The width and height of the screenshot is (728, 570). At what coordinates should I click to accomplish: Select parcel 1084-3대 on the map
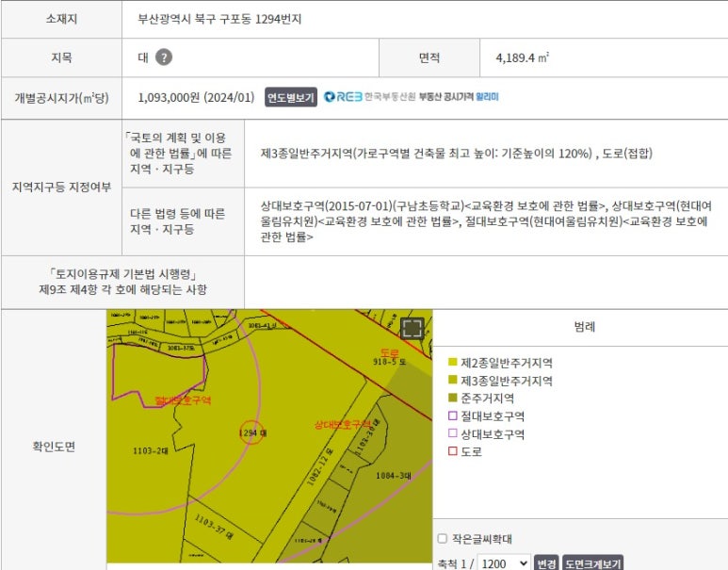(394, 475)
